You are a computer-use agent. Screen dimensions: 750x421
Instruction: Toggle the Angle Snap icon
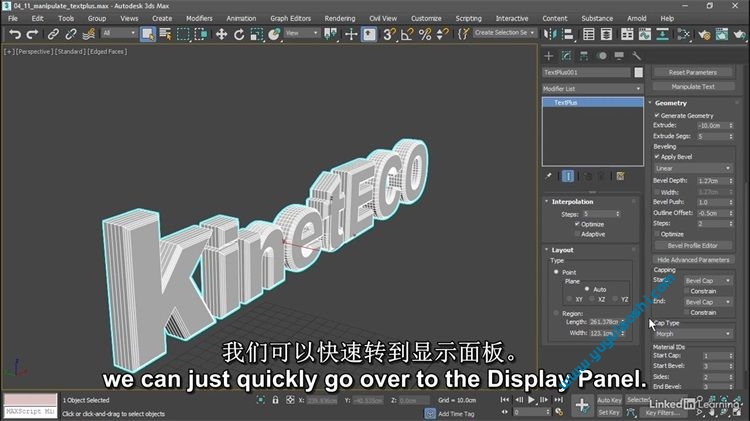click(407, 34)
